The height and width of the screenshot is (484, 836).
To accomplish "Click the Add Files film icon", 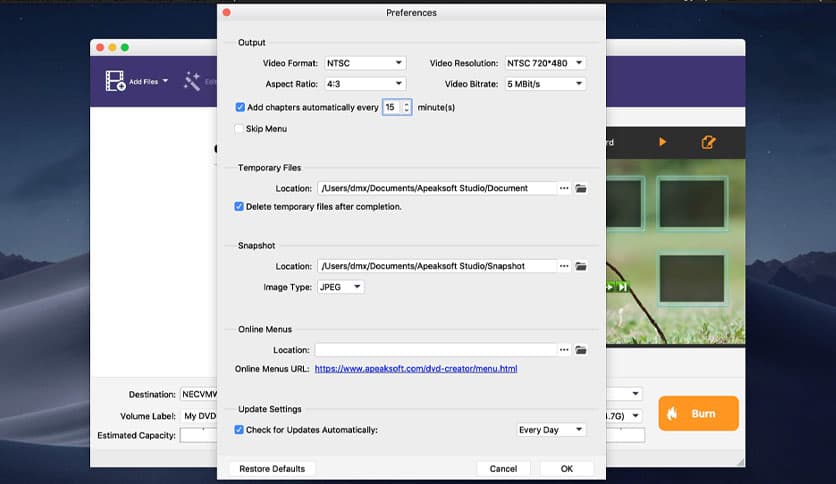I will (115, 81).
